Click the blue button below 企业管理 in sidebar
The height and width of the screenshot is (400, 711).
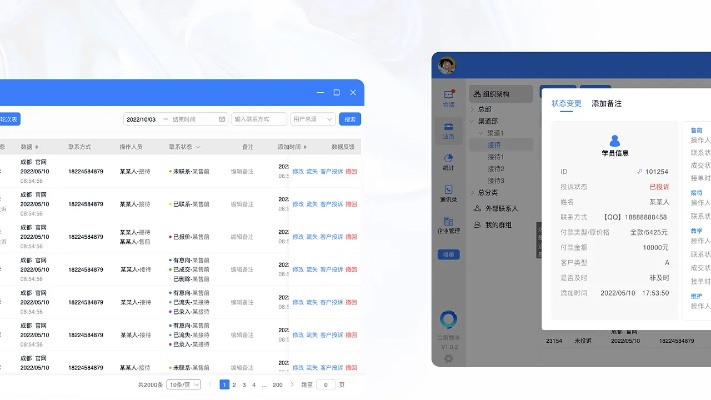448,254
